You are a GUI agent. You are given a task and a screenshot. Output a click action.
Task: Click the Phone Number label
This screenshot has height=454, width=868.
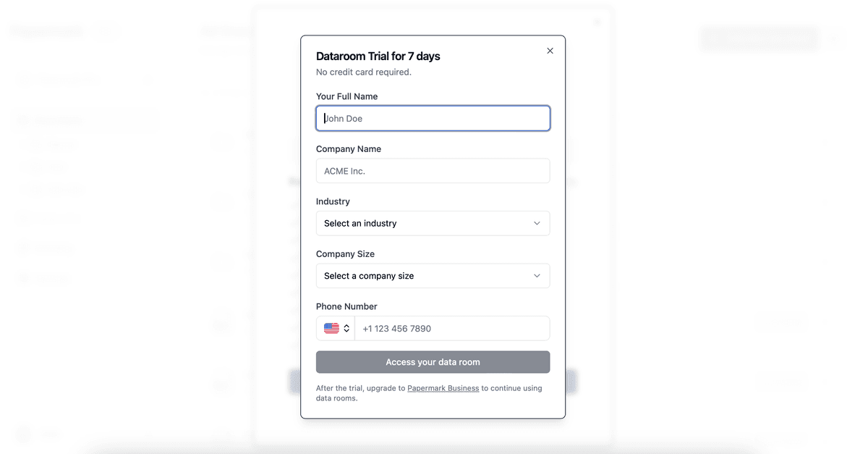point(346,306)
